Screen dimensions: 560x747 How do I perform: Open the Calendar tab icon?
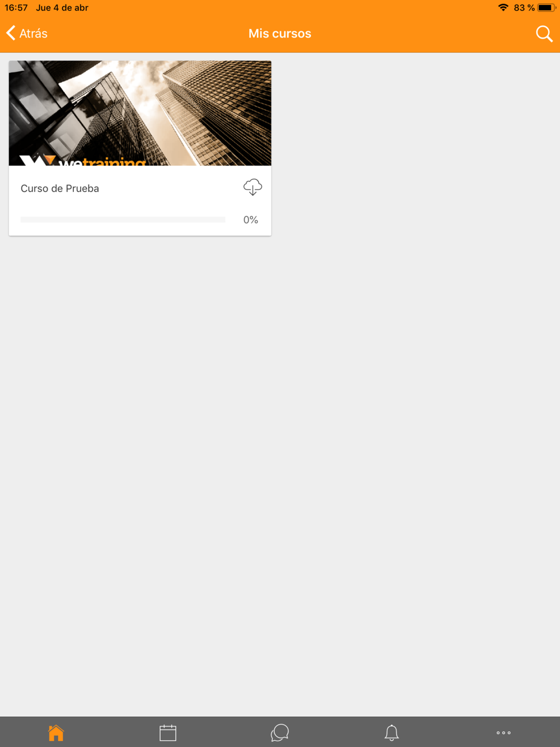168,732
